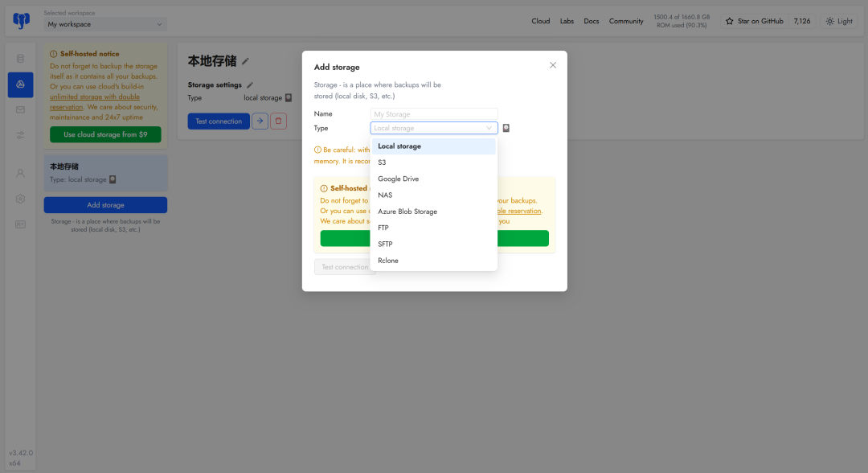868x473 pixels.
Task: Choose Rclone storage type
Action: (x=434, y=261)
